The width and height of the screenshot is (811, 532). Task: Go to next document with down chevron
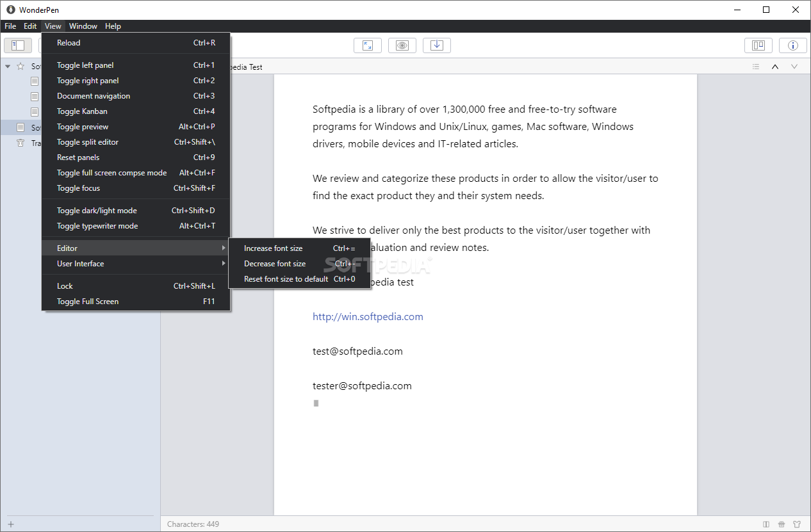tap(794, 67)
